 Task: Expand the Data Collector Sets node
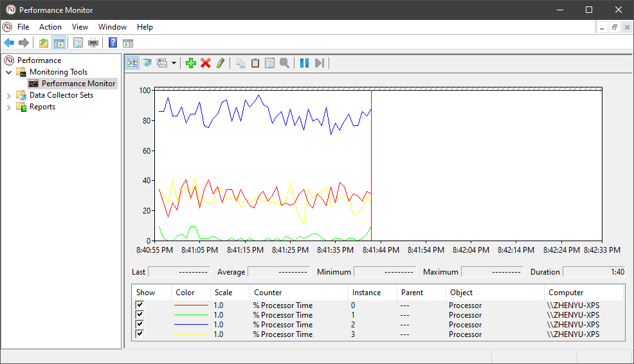click(x=9, y=95)
